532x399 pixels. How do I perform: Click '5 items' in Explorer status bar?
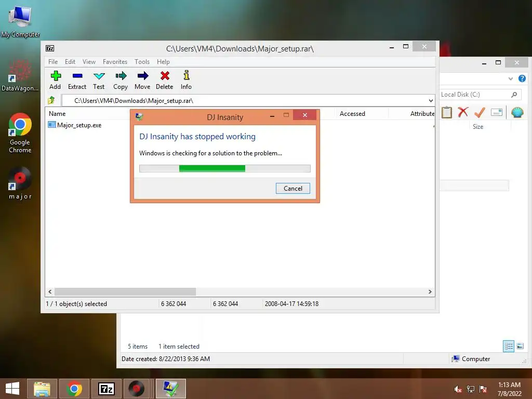point(137,347)
